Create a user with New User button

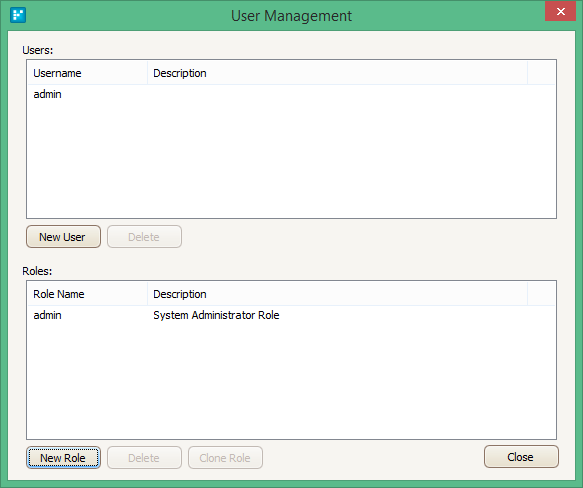[63, 237]
